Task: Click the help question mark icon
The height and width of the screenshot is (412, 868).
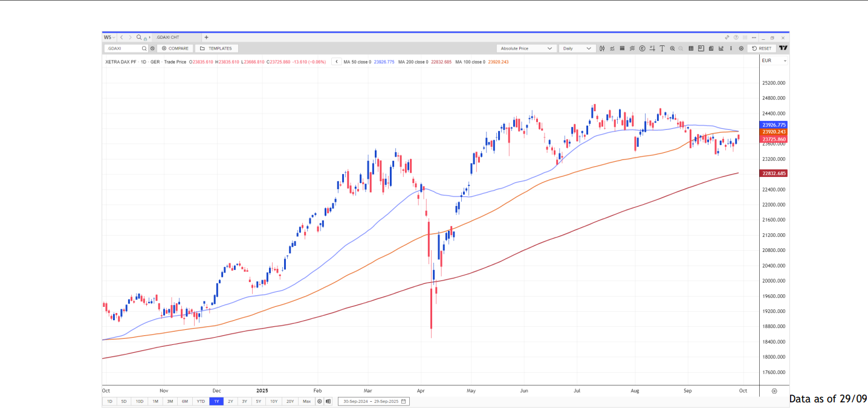Action: point(736,37)
